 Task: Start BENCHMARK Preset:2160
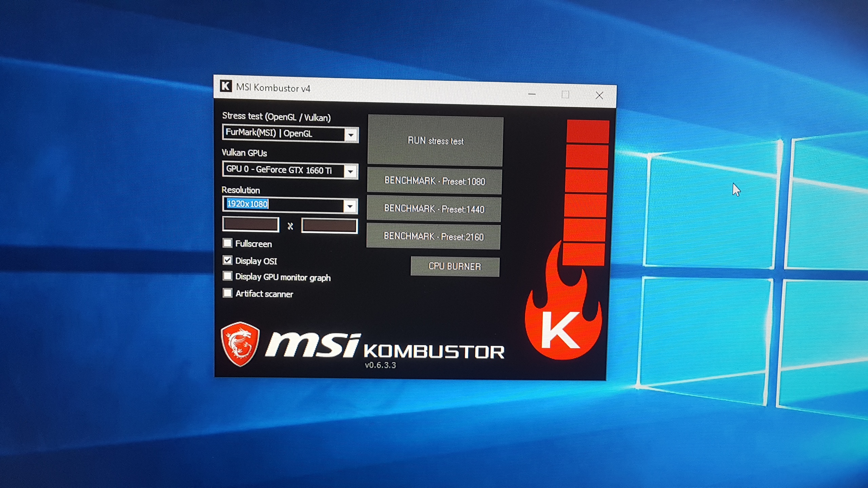[433, 236]
